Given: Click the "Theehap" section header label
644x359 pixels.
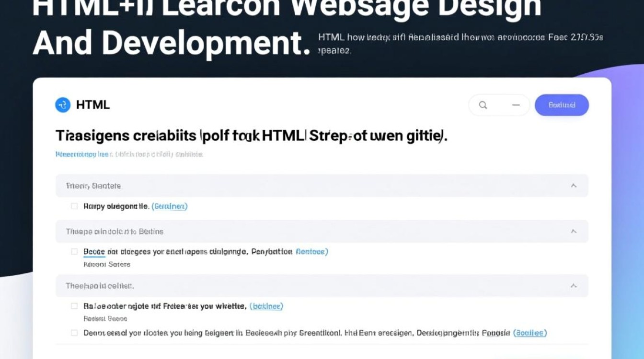Looking at the screenshot, I should (x=100, y=286).
